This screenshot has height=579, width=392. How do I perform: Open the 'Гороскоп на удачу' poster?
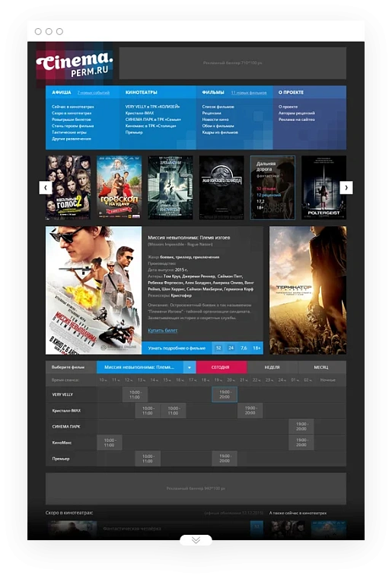pos(119,187)
